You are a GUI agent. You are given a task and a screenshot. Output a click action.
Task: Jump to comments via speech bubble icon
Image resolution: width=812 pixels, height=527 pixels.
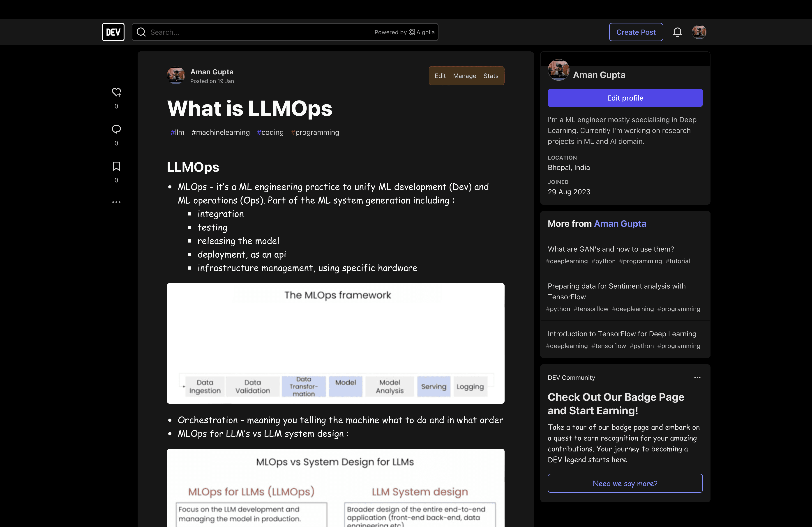116,129
